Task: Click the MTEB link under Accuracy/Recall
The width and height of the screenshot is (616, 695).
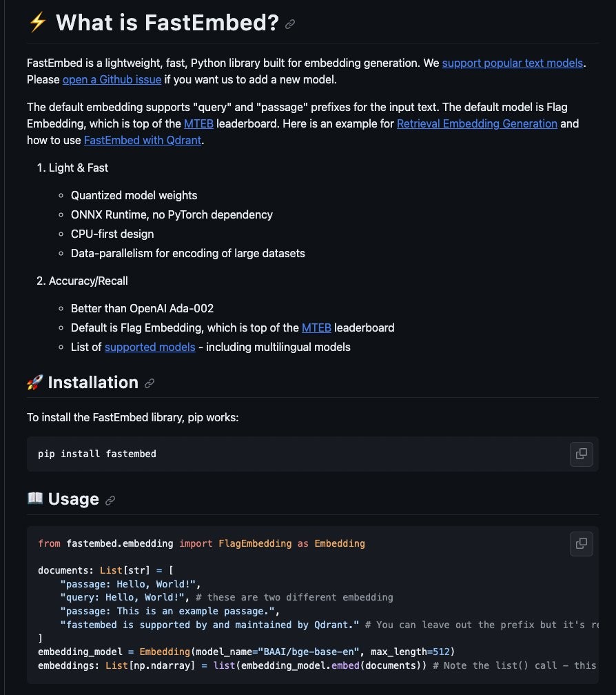Action: pos(316,328)
